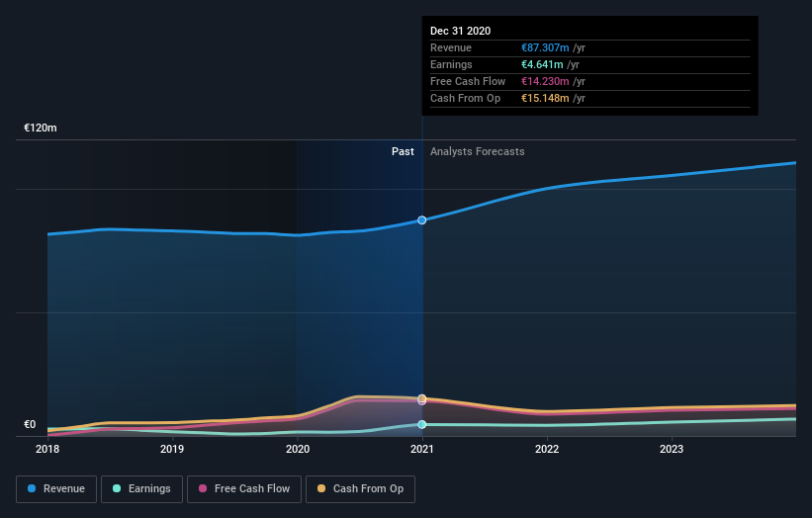Click the 2019 x-axis label
812x518 pixels.
172,449
